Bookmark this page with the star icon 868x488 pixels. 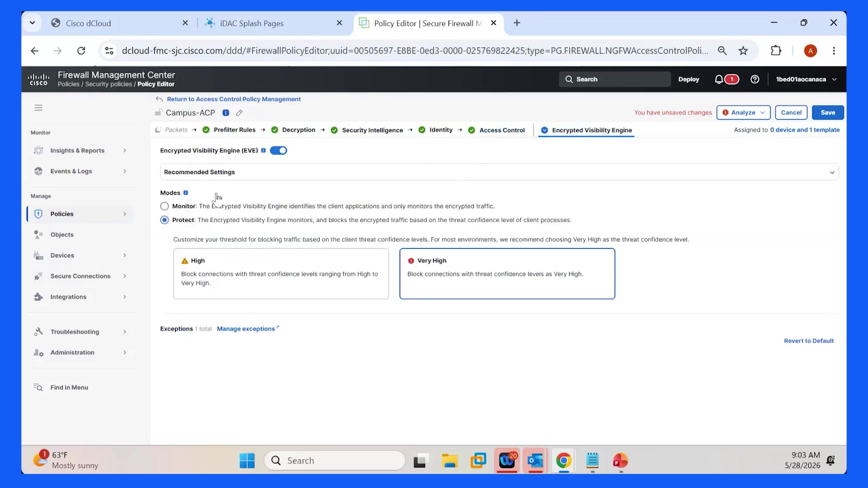(743, 51)
